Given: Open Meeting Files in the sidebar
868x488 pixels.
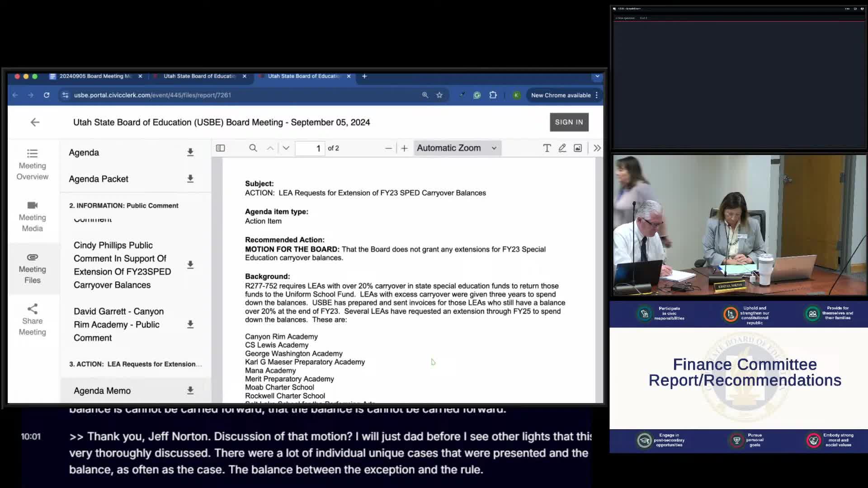Looking at the screenshot, I should (32, 269).
